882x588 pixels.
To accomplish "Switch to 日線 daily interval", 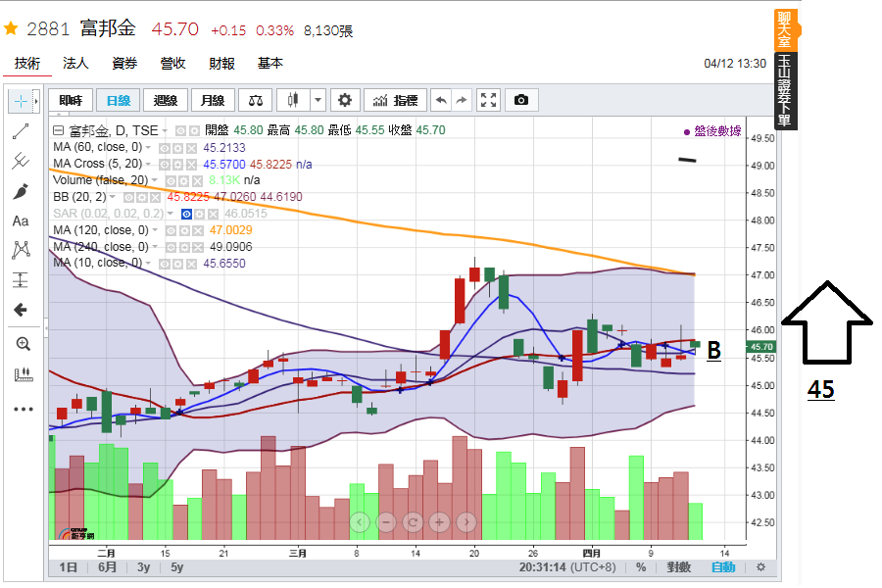I will [119, 101].
